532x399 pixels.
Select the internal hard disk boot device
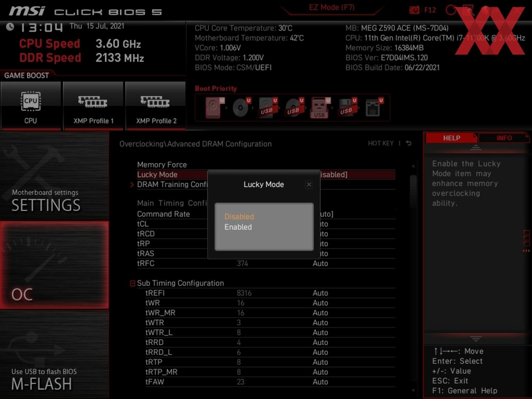tap(214, 107)
